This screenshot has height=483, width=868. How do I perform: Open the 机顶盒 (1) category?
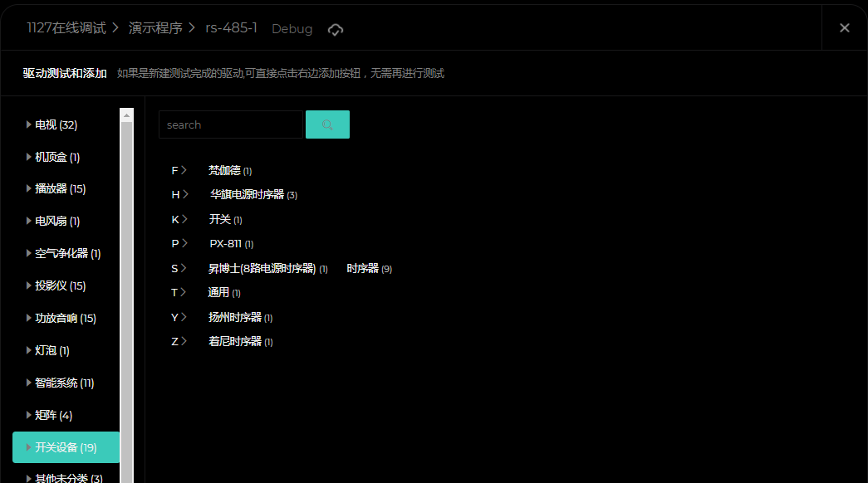[56, 157]
